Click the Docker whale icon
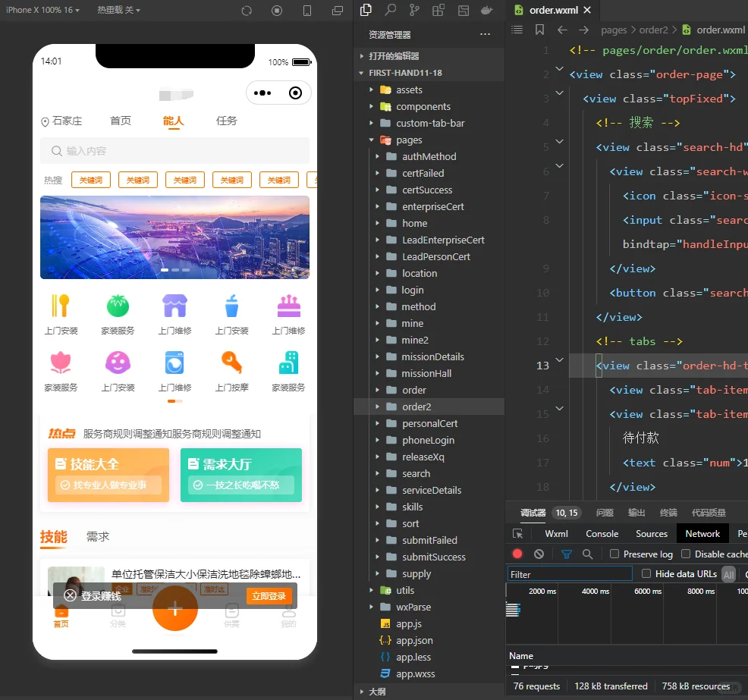Image resolution: width=748 pixels, height=700 pixels. tap(486, 10)
